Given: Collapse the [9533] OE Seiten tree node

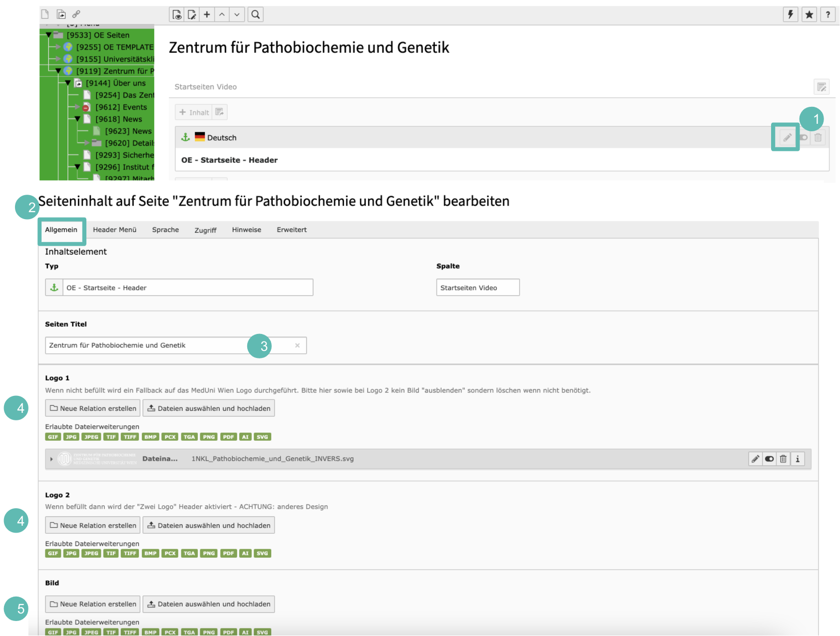Looking at the screenshot, I should tap(48, 35).
